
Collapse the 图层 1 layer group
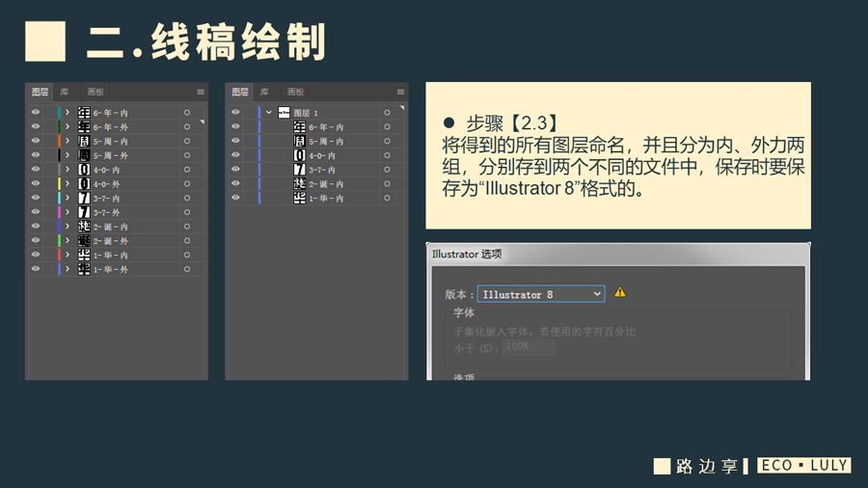pyautogui.click(x=268, y=112)
